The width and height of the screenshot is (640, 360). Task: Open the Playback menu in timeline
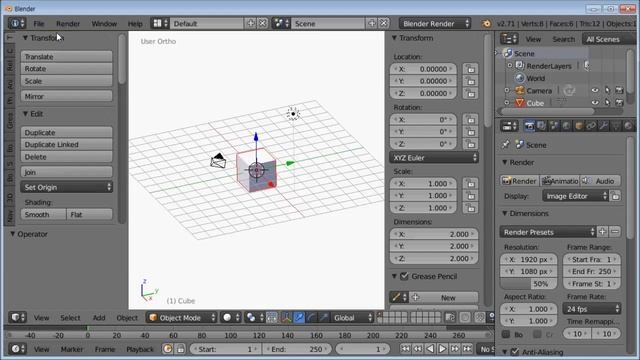[x=140, y=349]
